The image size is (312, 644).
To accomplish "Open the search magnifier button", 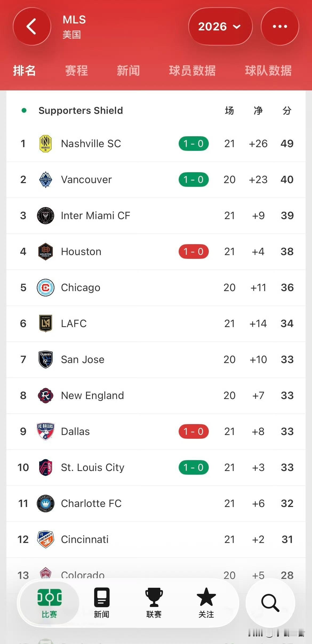I will pos(270,603).
